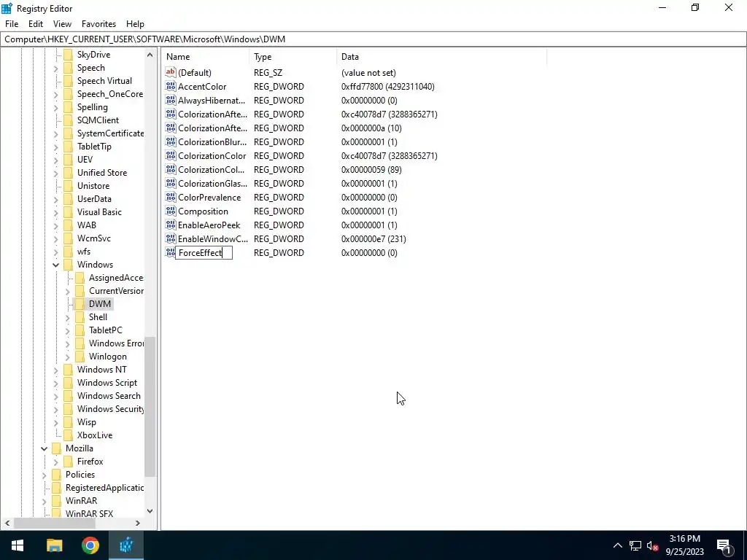This screenshot has width=747, height=560.
Task: Open the Edit menu
Action: (x=36, y=24)
